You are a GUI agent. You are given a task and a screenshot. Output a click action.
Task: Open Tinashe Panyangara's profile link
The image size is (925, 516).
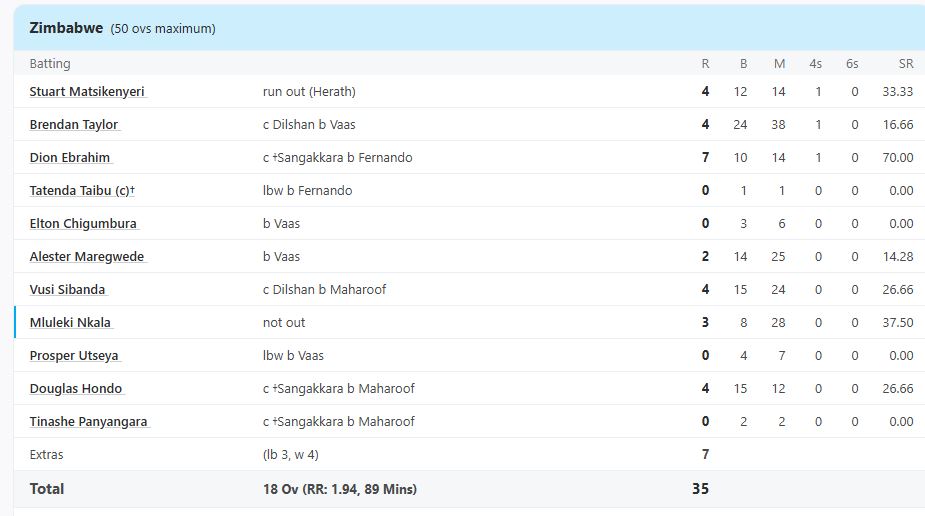[x=88, y=422]
